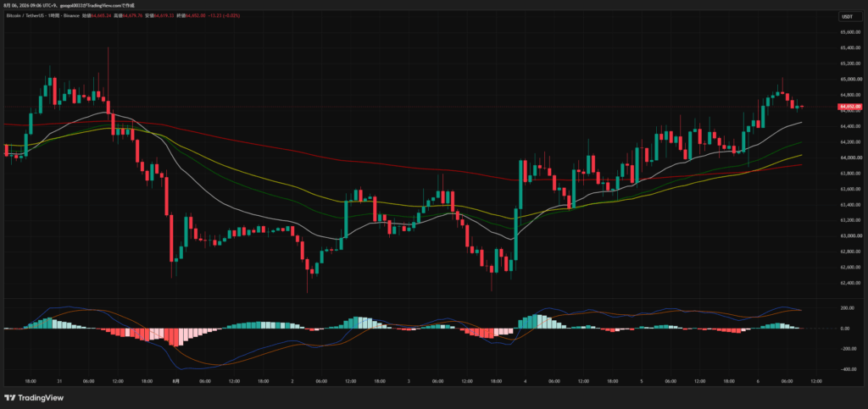Image resolution: width=868 pixels, height=409 pixels.
Task: Click the 65,200.00 price axis label
Action: pos(849,64)
